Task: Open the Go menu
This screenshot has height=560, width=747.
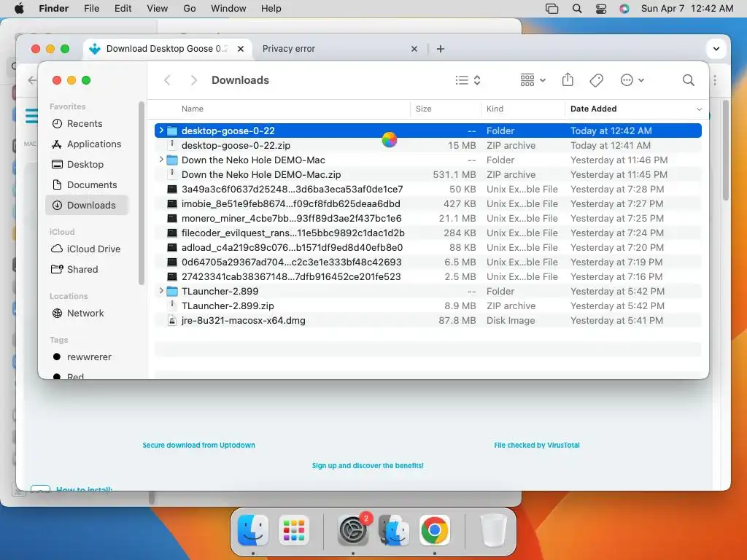Action: [x=190, y=8]
